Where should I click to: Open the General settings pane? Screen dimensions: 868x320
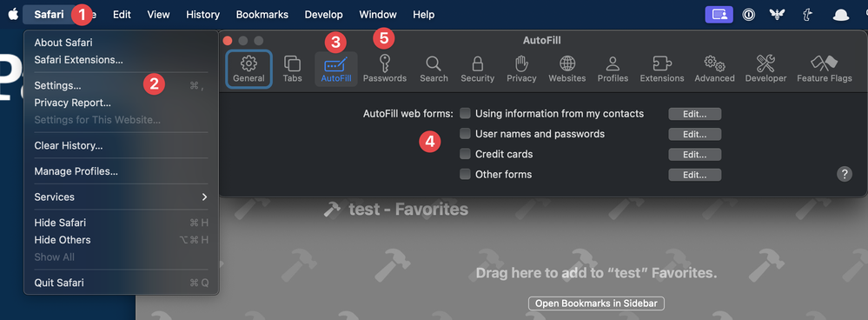[x=248, y=69]
